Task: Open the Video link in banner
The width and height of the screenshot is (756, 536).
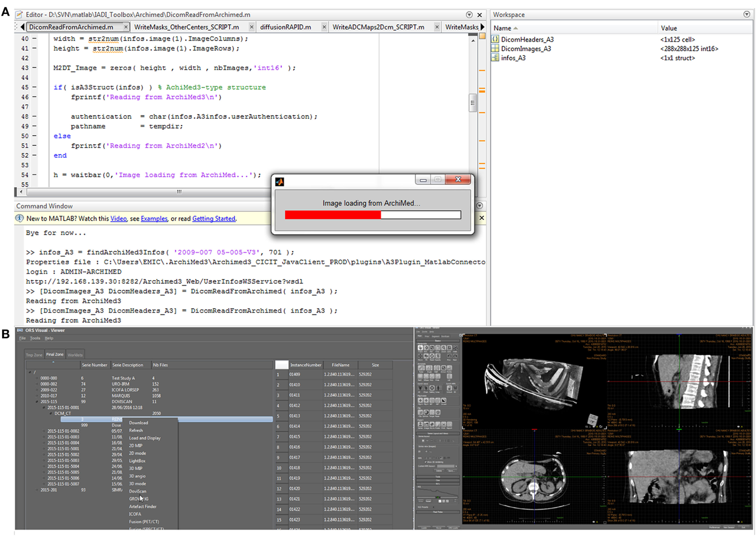Action: click(x=118, y=219)
